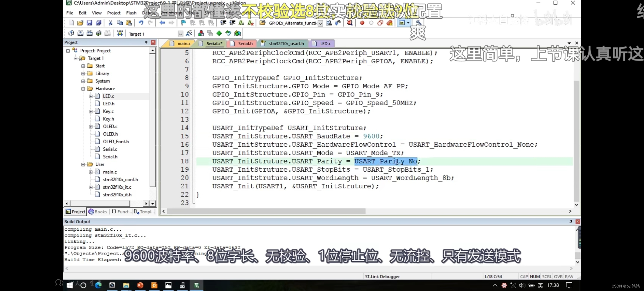Click the Open file icon
This screenshot has height=291, width=644.
[x=80, y=23]
